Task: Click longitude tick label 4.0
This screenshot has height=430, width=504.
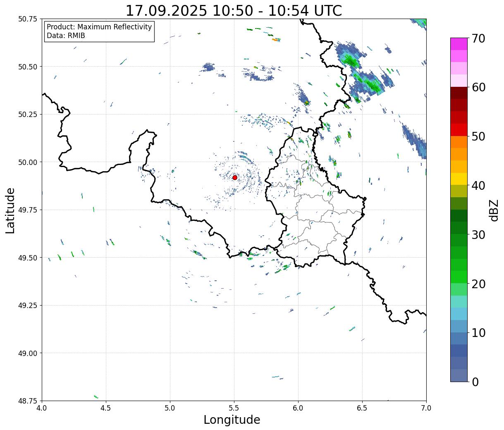Action: 42,408
